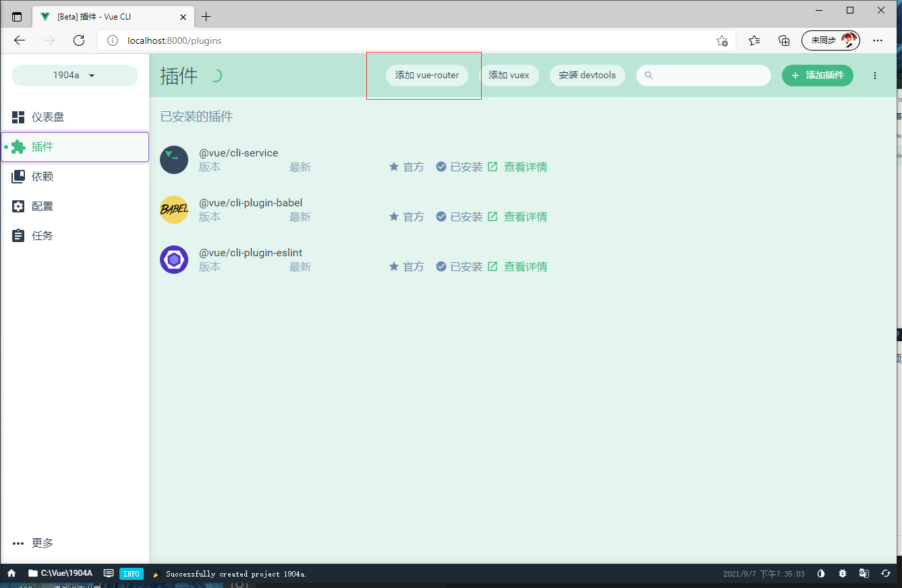View site information icon in address bar
The height and width of the screenshot is (588, 902).
coord(113,40)
